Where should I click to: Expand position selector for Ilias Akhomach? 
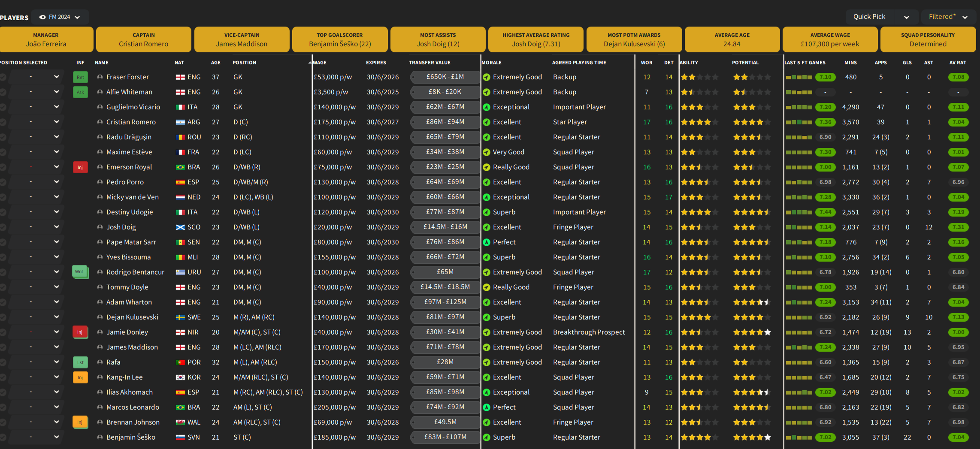[x=57, y=392]
